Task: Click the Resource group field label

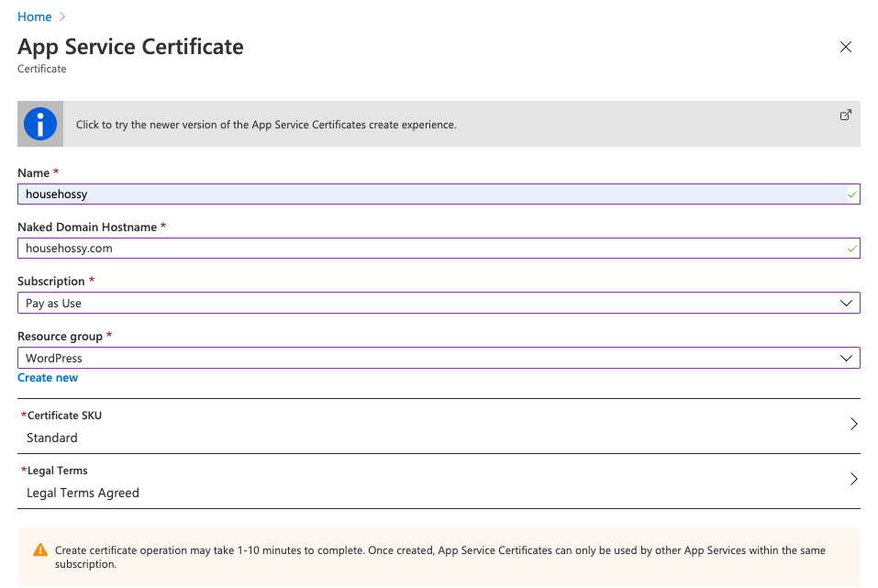Action: [x=60, y=336]
